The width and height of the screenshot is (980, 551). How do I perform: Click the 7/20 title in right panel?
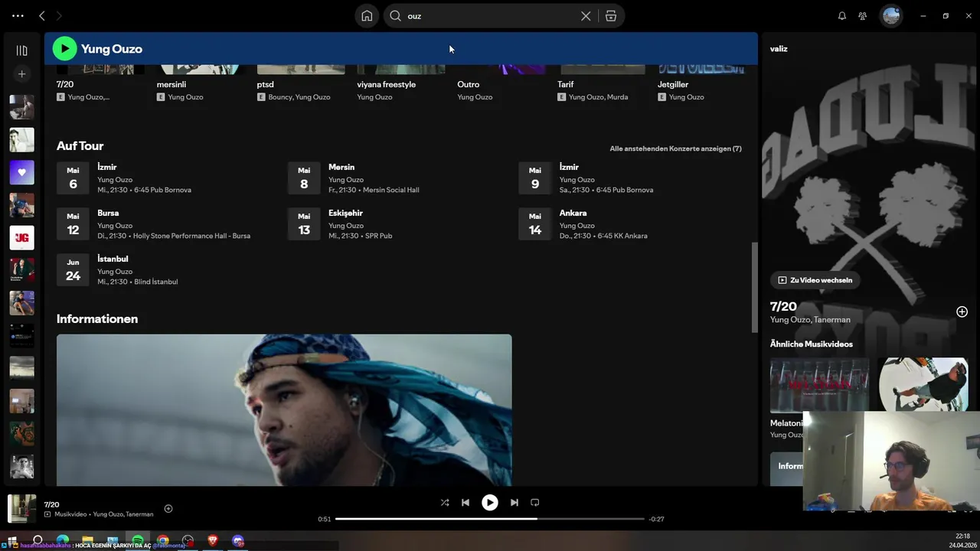pyautogui.click(x=783, y=306)
